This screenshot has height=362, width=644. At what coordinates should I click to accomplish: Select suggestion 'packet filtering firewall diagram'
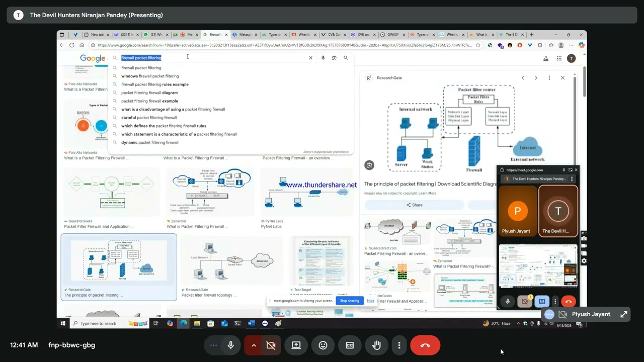point(149,93)
